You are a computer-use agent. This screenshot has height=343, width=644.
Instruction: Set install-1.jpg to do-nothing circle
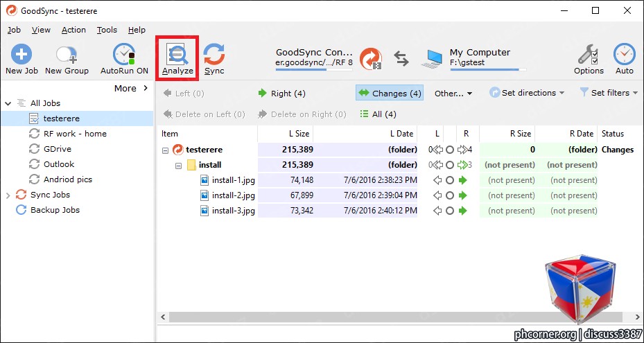tap(450, 180)
